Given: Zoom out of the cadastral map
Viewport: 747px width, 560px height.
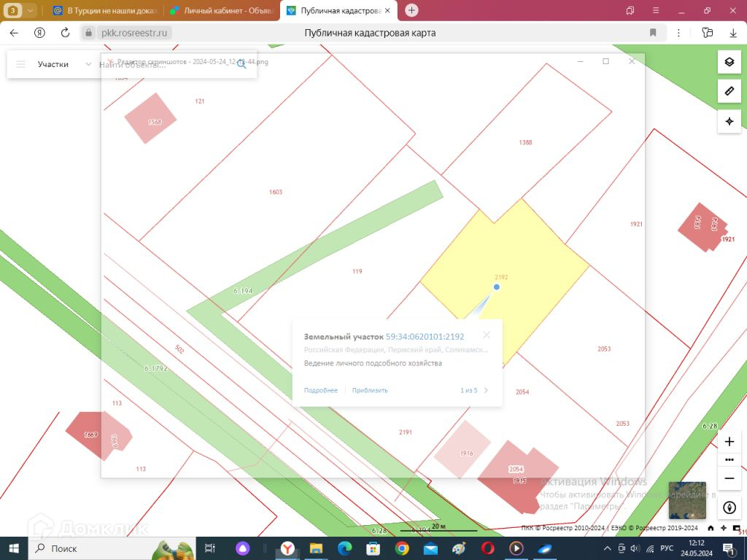Looking at the screenshot, I should pos(729,478).
